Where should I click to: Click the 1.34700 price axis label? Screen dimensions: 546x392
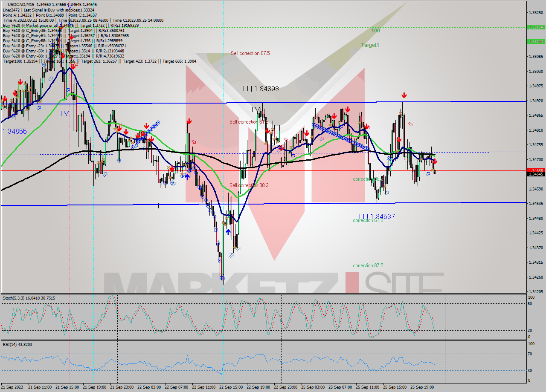click(535, 159)
